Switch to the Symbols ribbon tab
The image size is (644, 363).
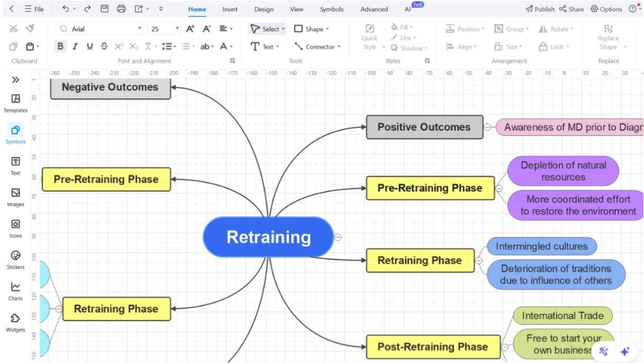point(332,9)
